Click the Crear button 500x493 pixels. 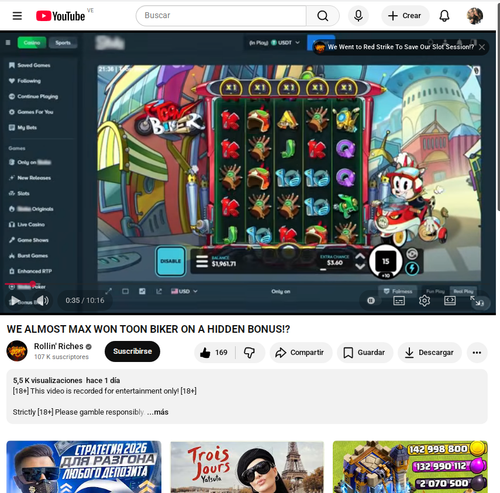pos(405,16)
